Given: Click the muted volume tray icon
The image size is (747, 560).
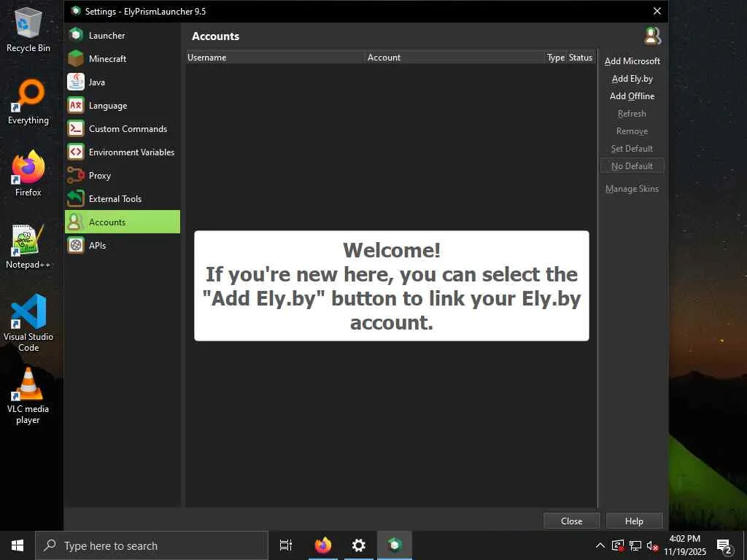Looking at the screenshot, I should [x=652, y=545].
